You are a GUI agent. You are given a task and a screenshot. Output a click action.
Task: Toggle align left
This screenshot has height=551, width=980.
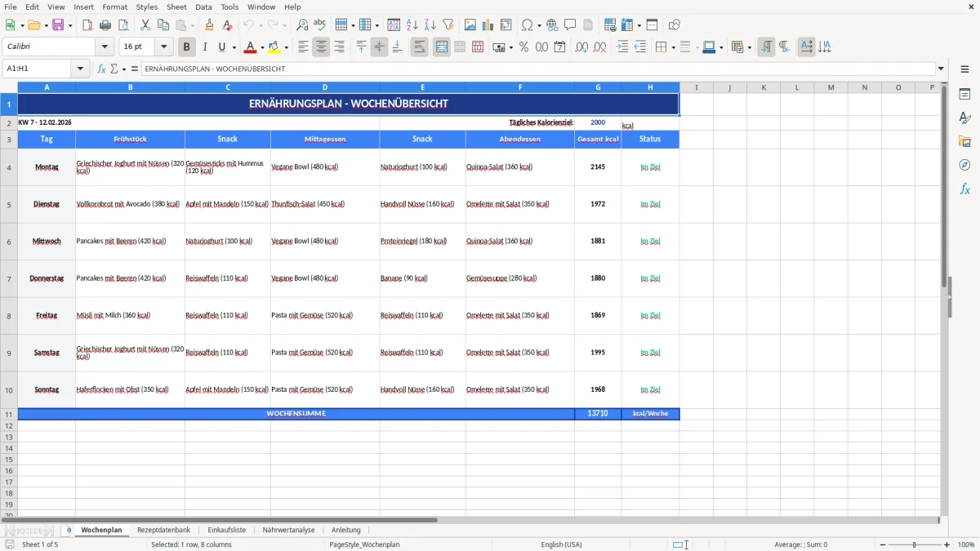[x=303, y=47]
